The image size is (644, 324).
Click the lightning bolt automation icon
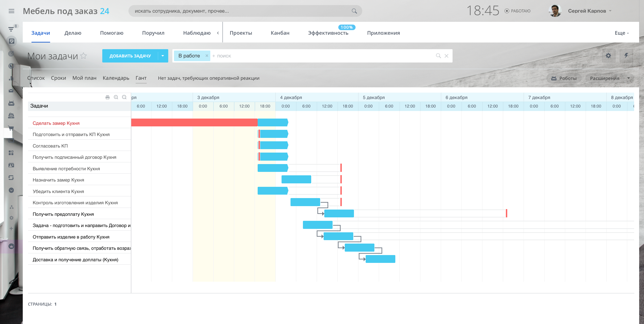point(626,56)
